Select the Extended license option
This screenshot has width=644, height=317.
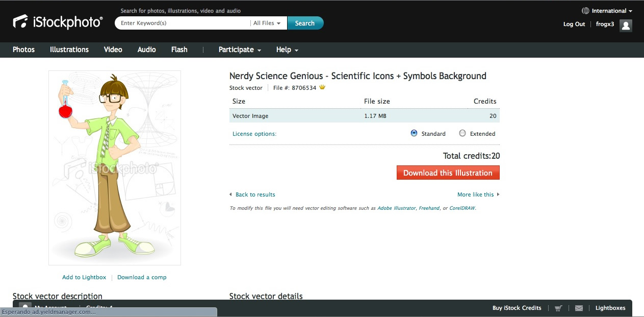tap(462, 133)
